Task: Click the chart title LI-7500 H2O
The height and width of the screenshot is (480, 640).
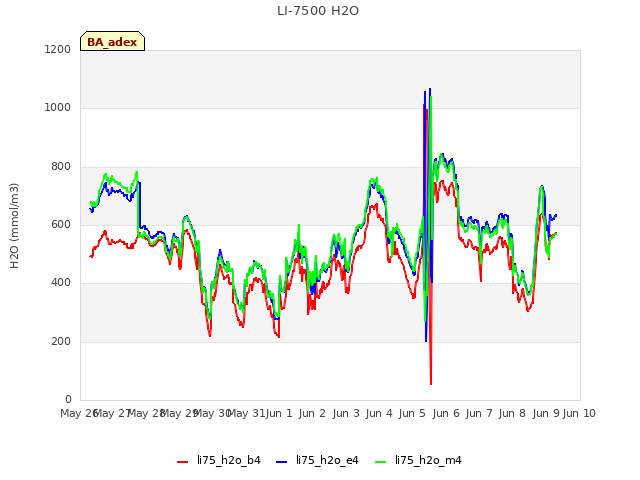Action: click(x=318, y=11)
